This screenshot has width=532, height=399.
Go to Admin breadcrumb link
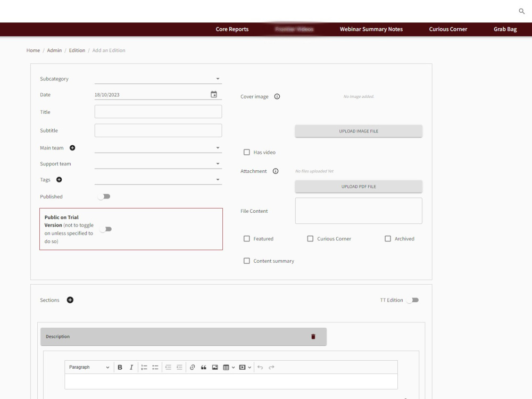pos(54,50)
